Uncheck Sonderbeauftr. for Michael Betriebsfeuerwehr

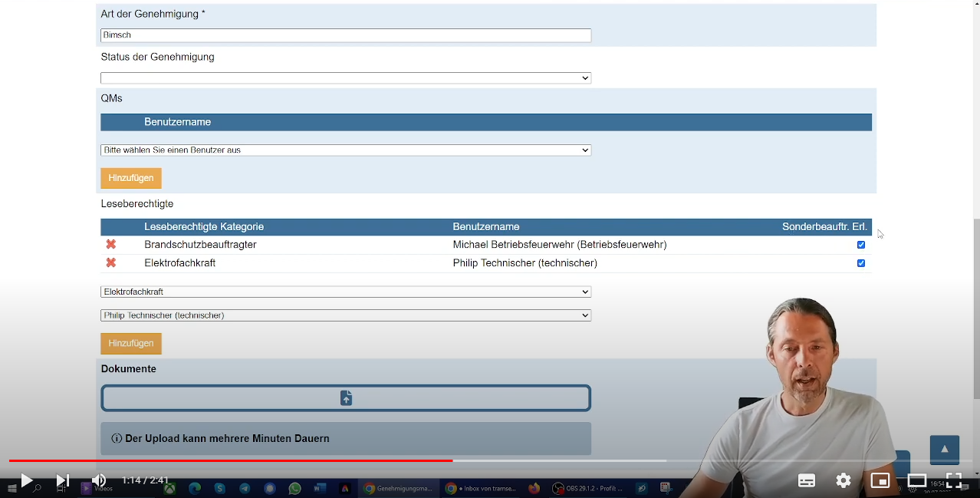click(x=861, y=245)
